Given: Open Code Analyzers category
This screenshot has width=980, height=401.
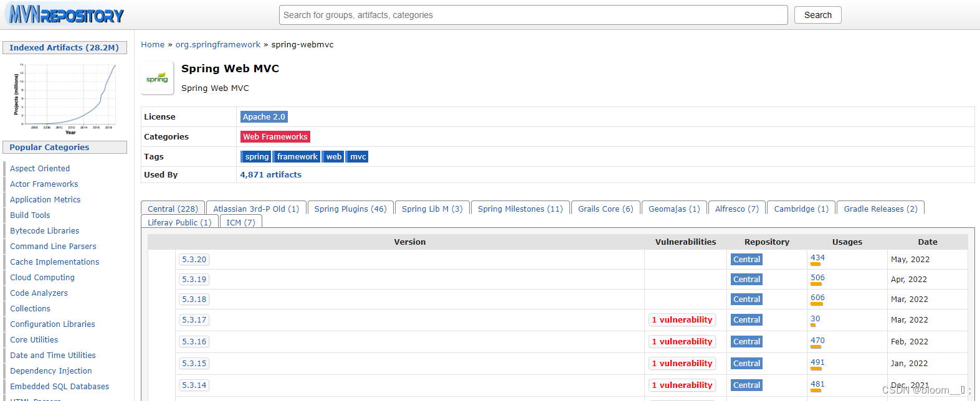Looking at the screenshot, I should point(39,293).
